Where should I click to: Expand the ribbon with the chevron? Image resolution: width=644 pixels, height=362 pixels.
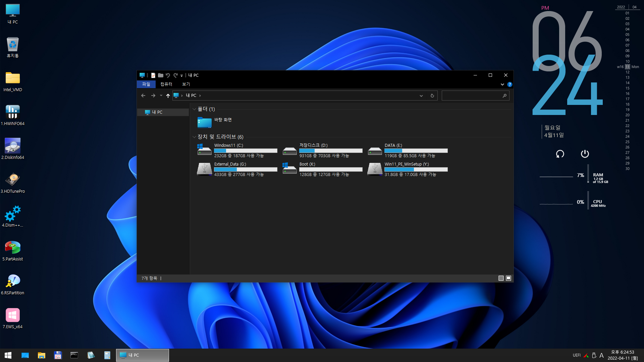[502, 84]
